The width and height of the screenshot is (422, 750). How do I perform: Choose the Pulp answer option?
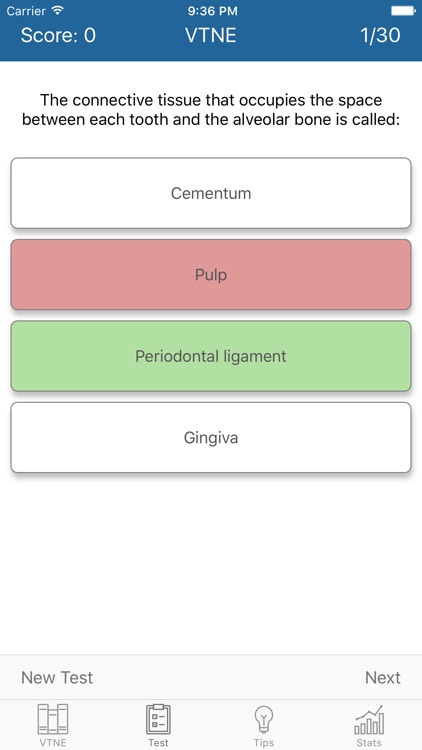point(211,275)
